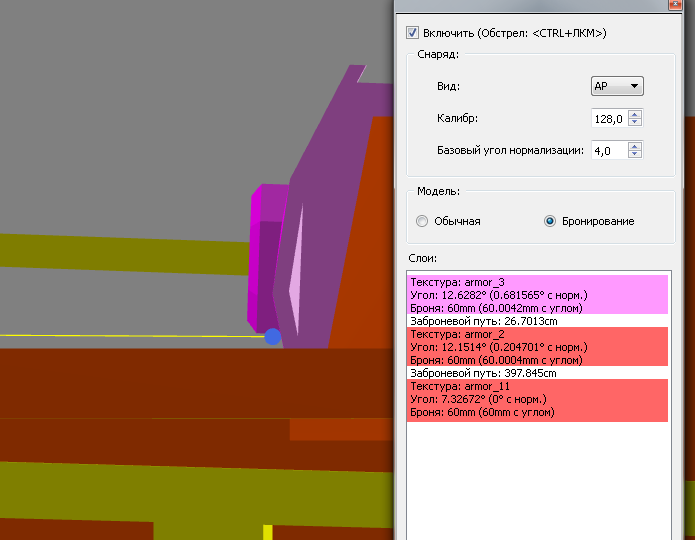The width and height of the screenshot is (695, 540).
Task: Click the Броня: 60mm (60.0004mm с углом) row
Action: (537, 360)
